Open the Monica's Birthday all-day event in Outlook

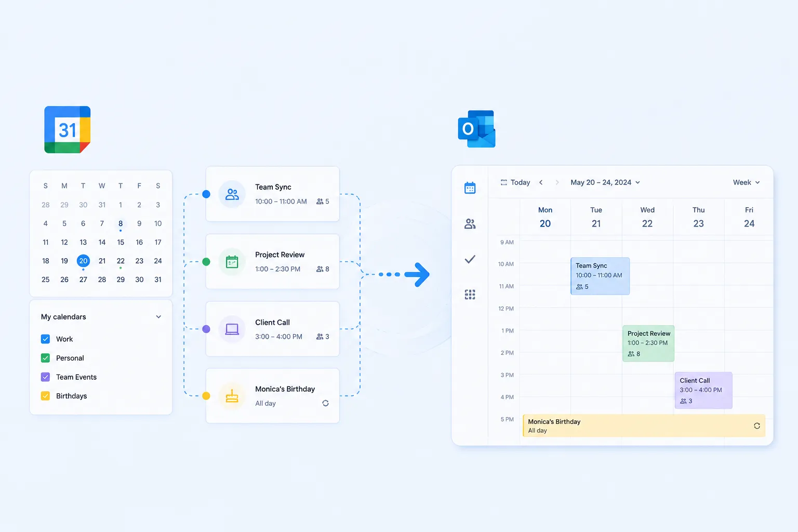click(x=644, y=425)
